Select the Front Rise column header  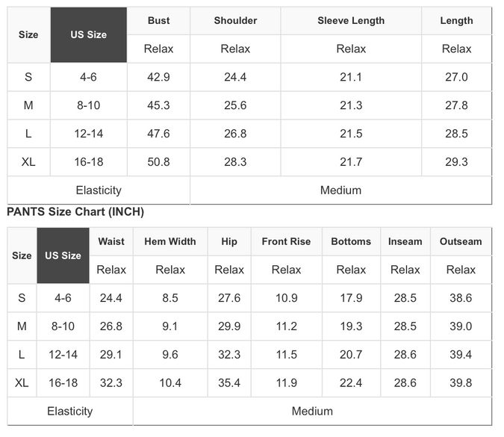pos(286,241)
